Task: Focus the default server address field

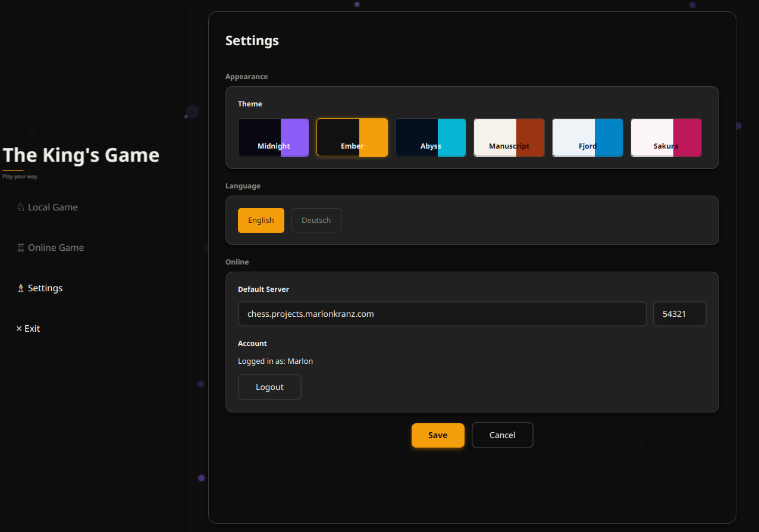Action: 442,314
